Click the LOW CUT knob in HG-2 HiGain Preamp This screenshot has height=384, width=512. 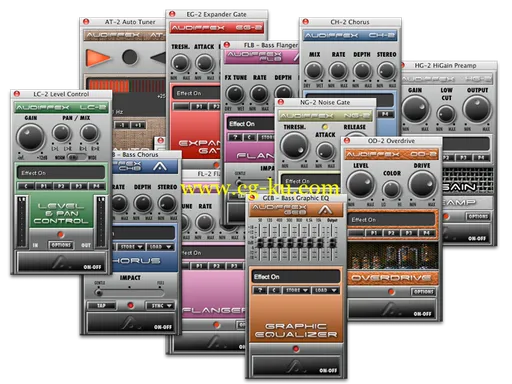coord(446,114)
